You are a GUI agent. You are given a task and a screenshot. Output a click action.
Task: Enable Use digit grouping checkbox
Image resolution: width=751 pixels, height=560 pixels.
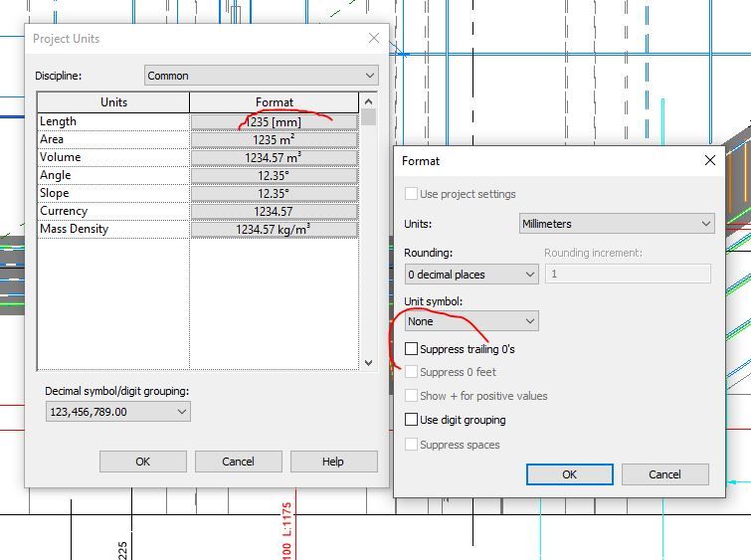click(411, 420)
